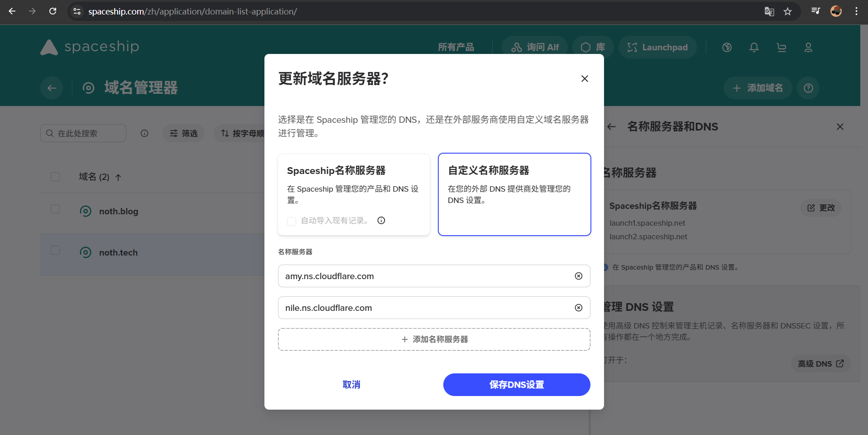The image size is (868, 435).
Task: Click the help question mark icon
Action: tap(808, 88)
